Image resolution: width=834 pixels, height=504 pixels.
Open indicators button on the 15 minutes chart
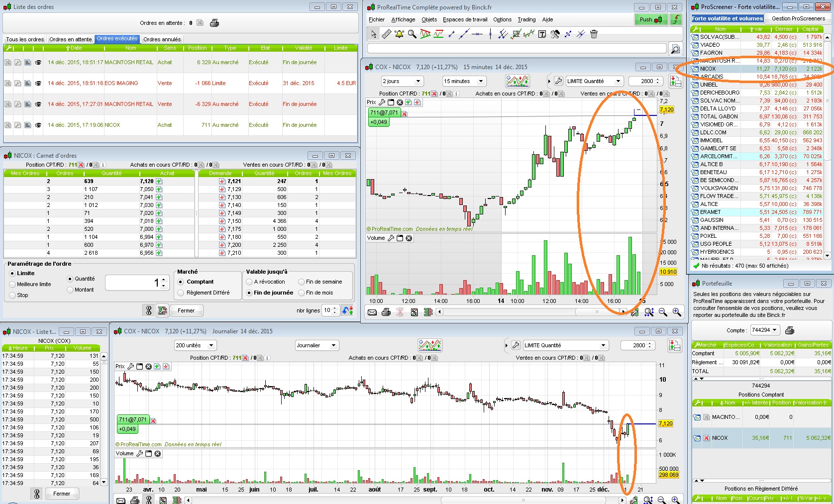coord(518,81)
